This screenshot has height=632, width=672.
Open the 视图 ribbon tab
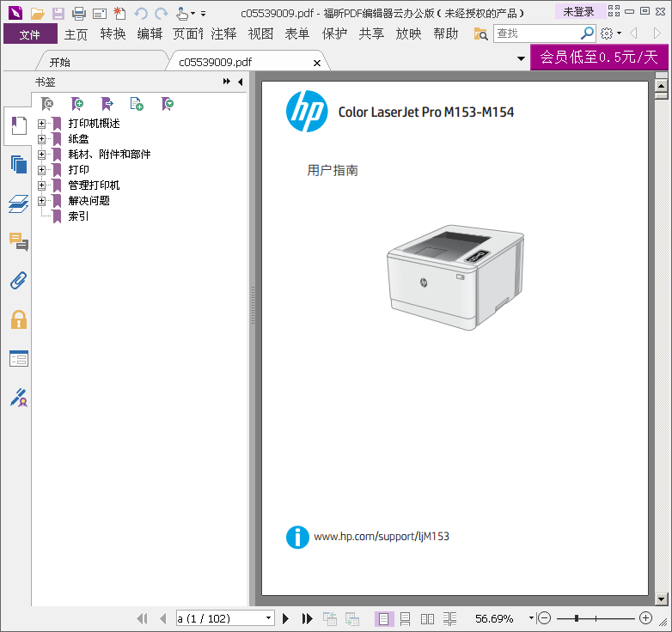click(x=260, y=33)
